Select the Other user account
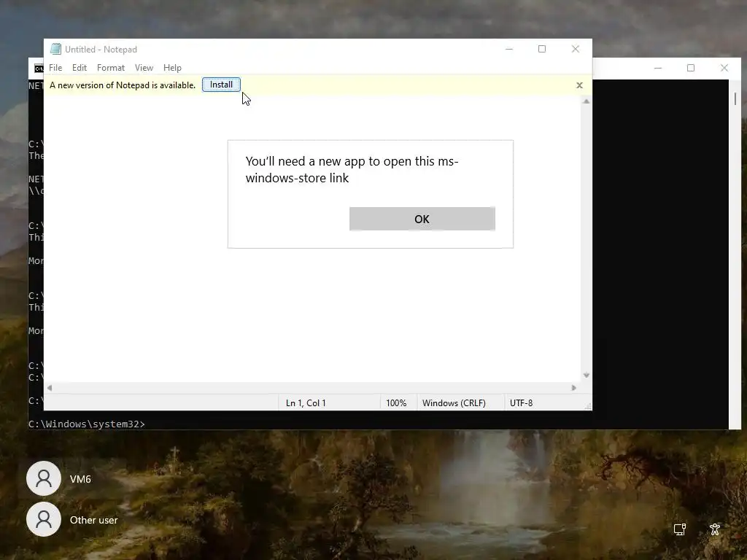Viewport: 747px width, 560px height. (72, 519)
